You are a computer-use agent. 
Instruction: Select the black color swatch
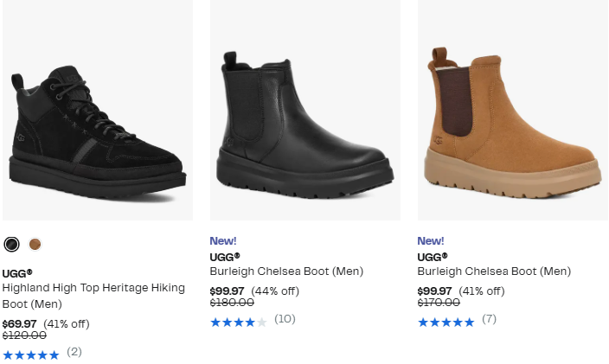click(11, 245)
